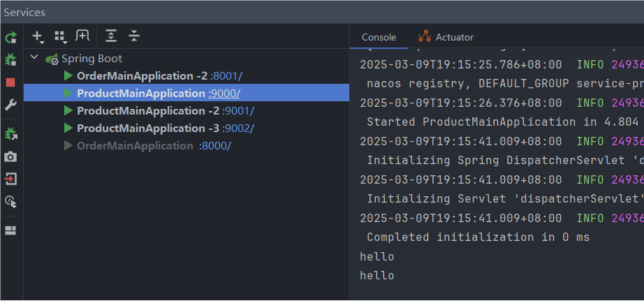Click the 'nacos registry, DEFAULT_GROUP' log line
This screenshot has height=301, width=644.
[x=505, y=84]
